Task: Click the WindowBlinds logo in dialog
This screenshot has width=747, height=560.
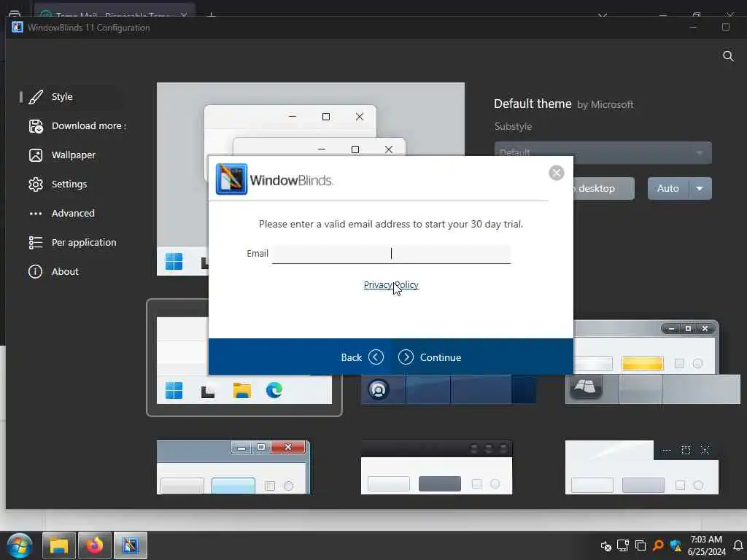Action: [231, 179]
